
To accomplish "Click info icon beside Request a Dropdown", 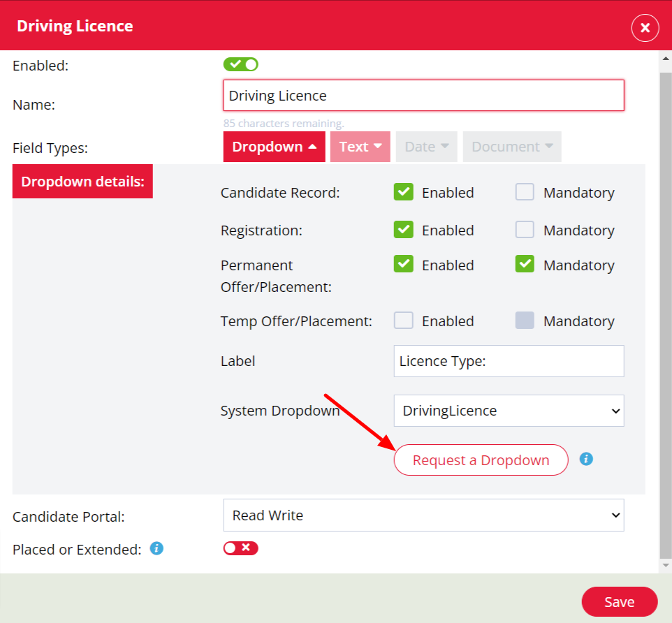I will (x=586, y=459).
